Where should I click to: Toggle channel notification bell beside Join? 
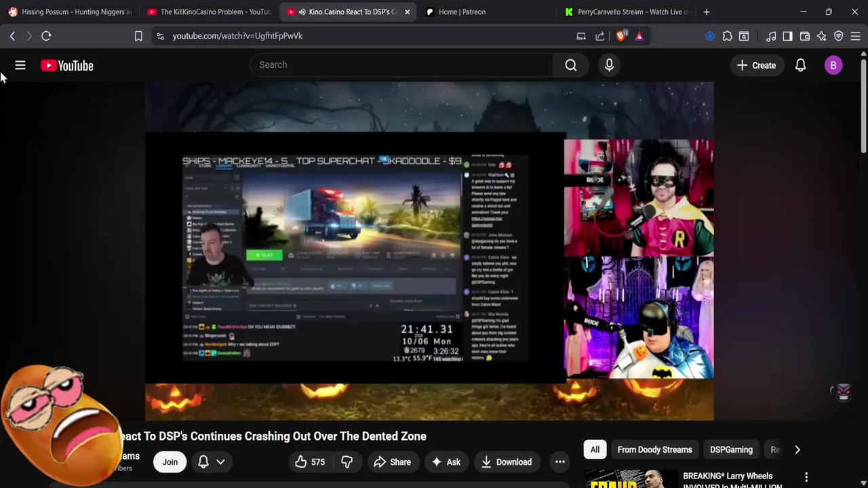203,462
